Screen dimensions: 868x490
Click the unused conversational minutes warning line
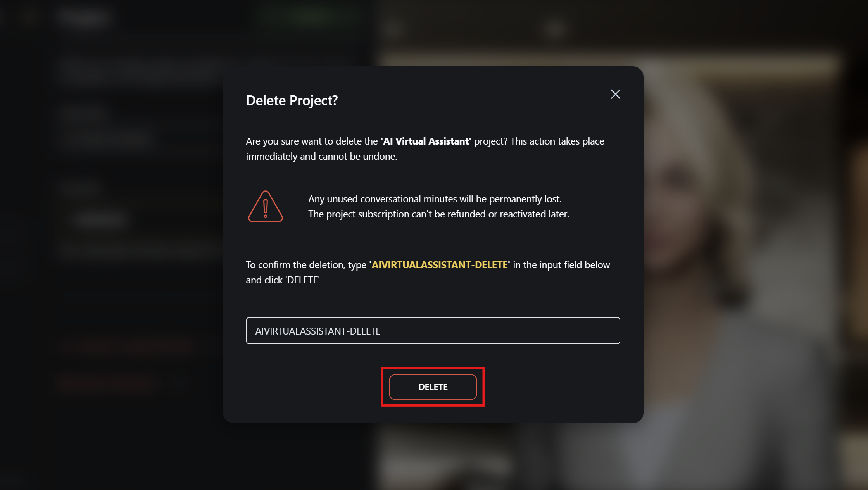[435, 199]
